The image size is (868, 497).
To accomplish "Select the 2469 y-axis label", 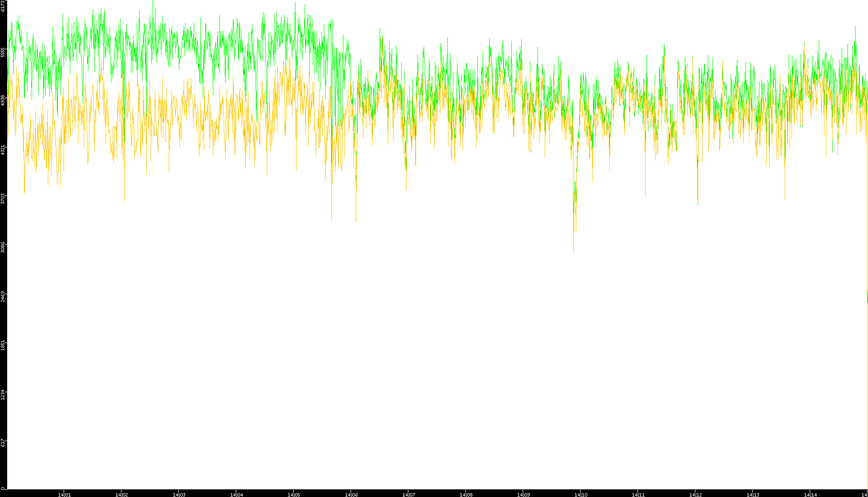I will coord(3,296).
